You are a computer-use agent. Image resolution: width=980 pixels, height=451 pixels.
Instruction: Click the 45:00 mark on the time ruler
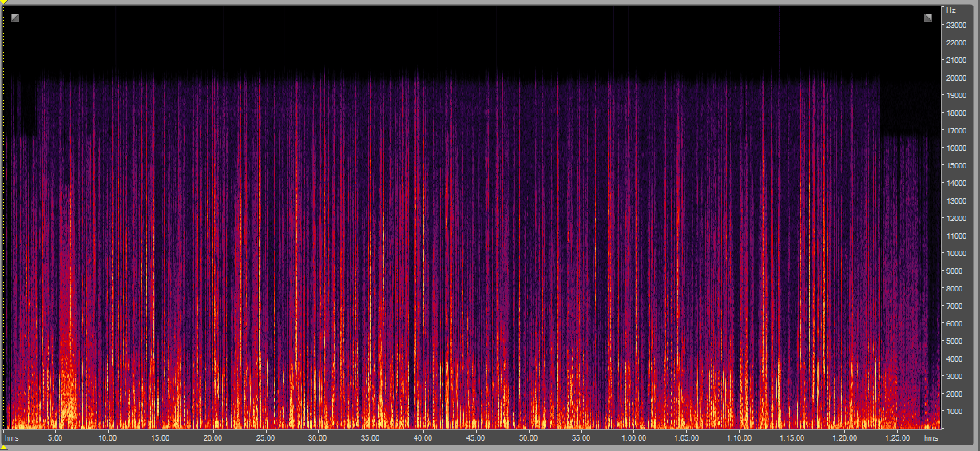475,438
